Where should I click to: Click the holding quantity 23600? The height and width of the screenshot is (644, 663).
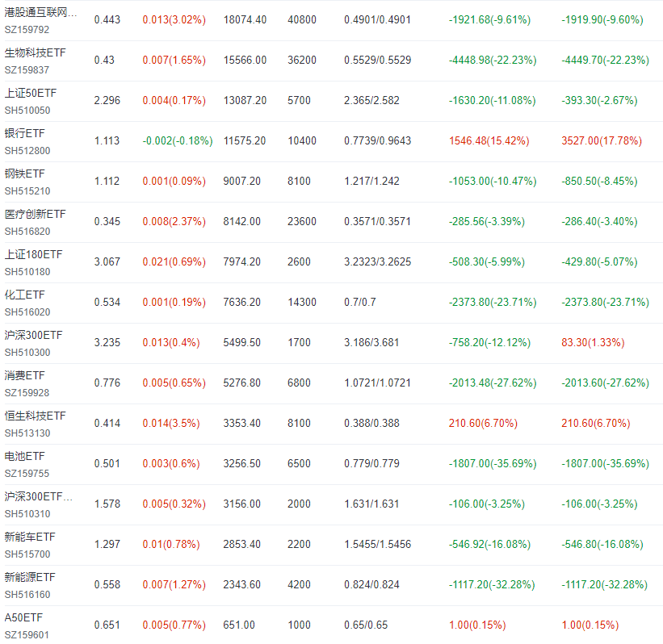coord(302,221)
